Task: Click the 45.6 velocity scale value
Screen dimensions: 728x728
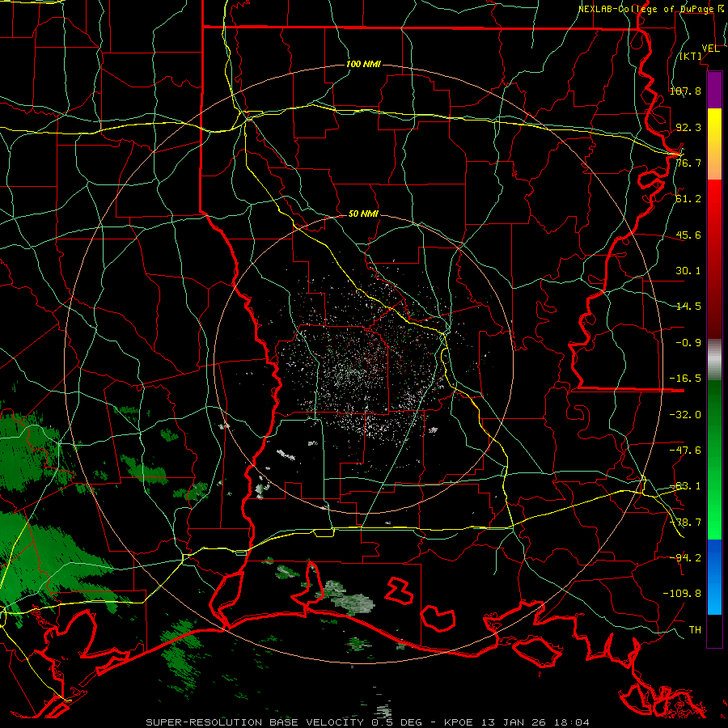Action: coord(688,235)
